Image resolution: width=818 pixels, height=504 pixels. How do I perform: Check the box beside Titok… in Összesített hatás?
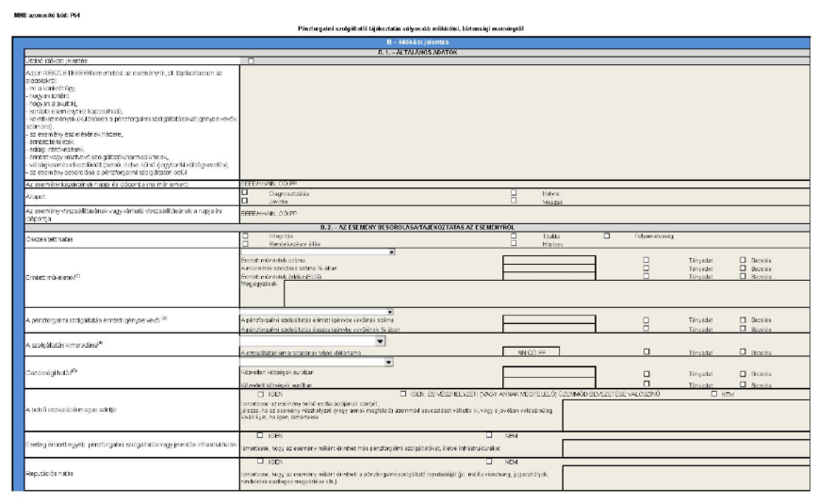(514, 236)
